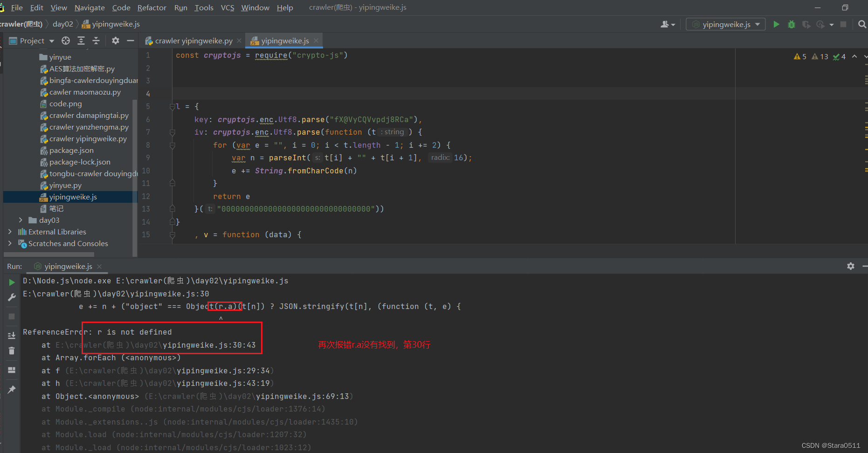Stop process in Run panel

point(12,316)
